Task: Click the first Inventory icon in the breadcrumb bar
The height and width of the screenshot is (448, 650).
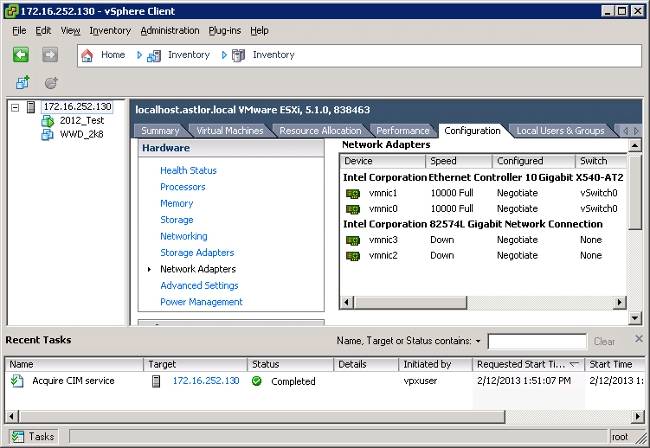Action: coord(154,56)
